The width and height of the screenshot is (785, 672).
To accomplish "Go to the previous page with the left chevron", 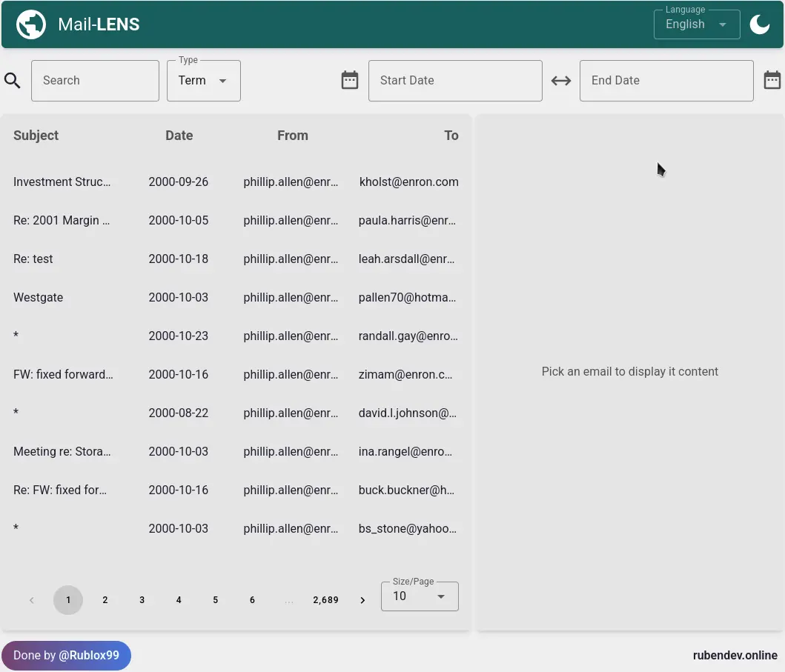I will 32,600.
